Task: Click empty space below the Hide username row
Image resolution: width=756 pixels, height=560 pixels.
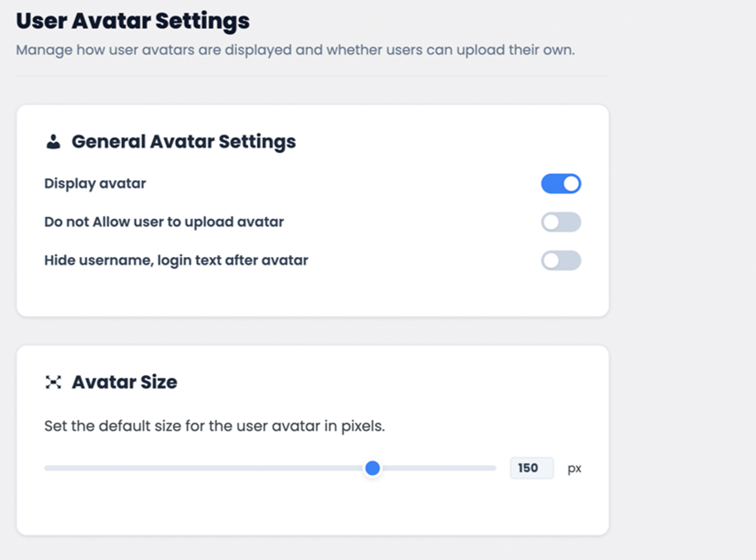Action: click(x=312, y=293)
